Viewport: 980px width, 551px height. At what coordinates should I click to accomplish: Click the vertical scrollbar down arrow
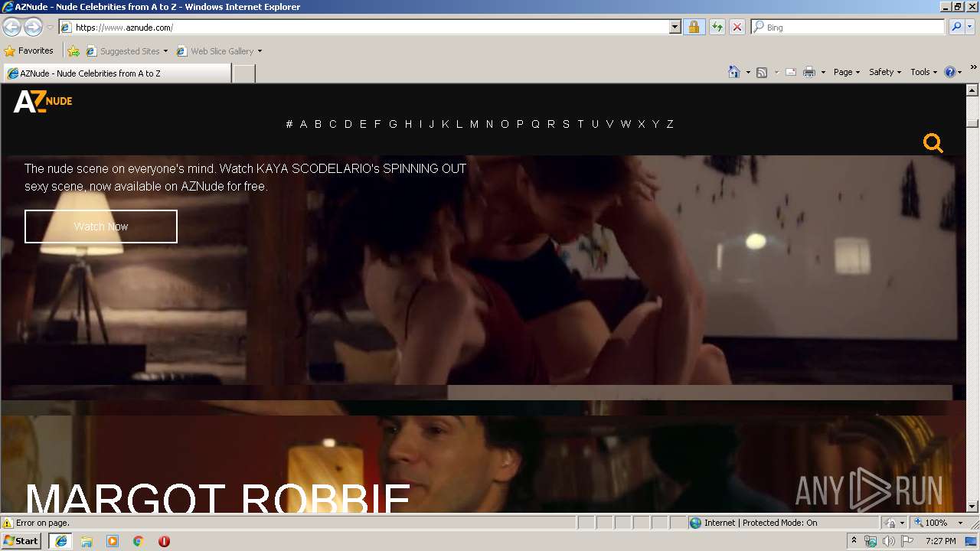[x=972, y=506]
